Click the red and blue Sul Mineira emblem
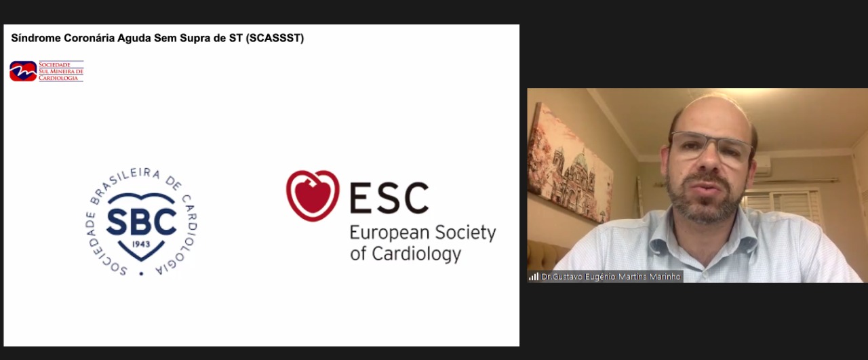The height and width of the screenshot is (360, 868). pyautogui.click(x=23, y=71)
